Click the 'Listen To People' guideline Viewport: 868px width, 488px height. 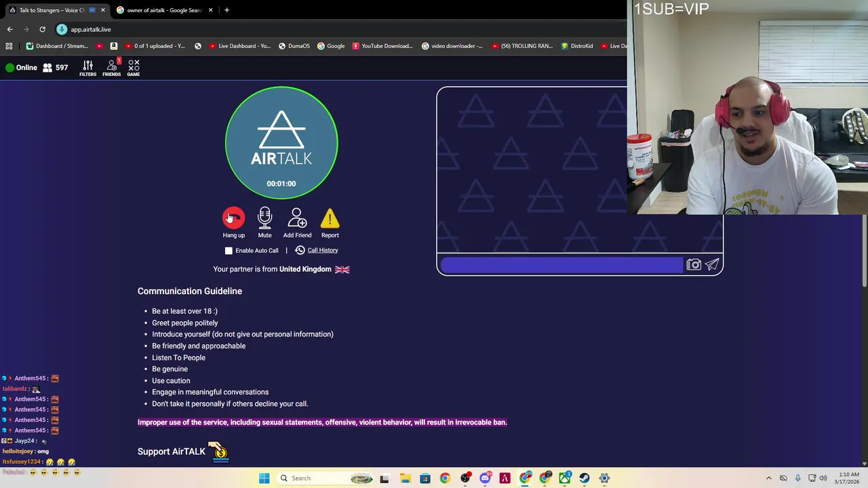point(178,358)
